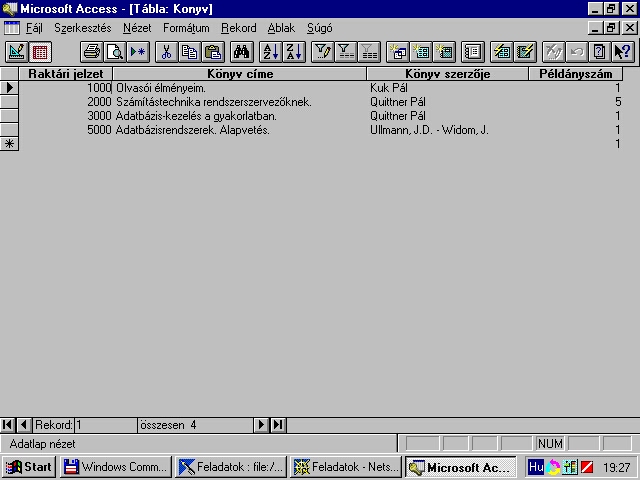The image size is (640, 480).
Task: Create a new query via the first sparkle icon
Action: [398, 52]
